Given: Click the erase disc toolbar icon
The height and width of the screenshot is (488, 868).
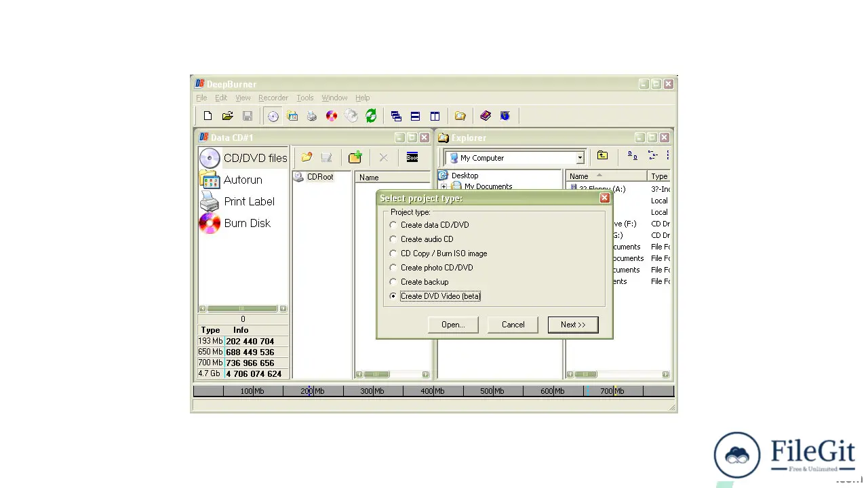Looking at the screenshot, I should pos(351,116).
